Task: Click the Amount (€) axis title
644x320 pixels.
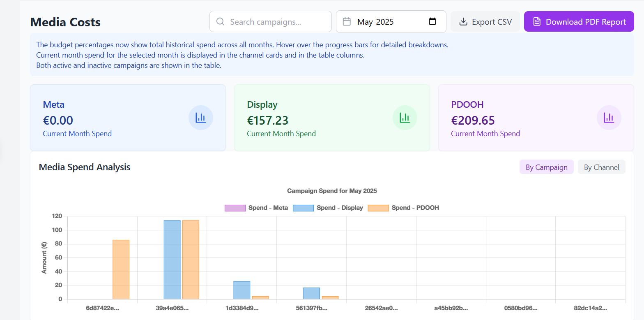Action: pyautogui.click(x=44, y=257)
